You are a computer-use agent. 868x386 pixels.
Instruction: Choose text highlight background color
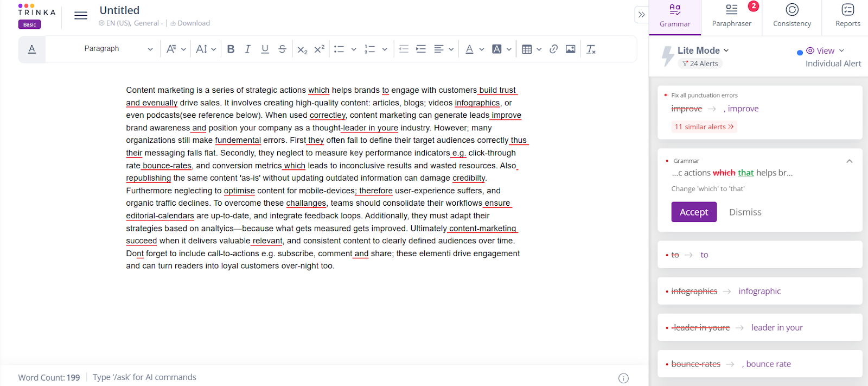point(496,49)
